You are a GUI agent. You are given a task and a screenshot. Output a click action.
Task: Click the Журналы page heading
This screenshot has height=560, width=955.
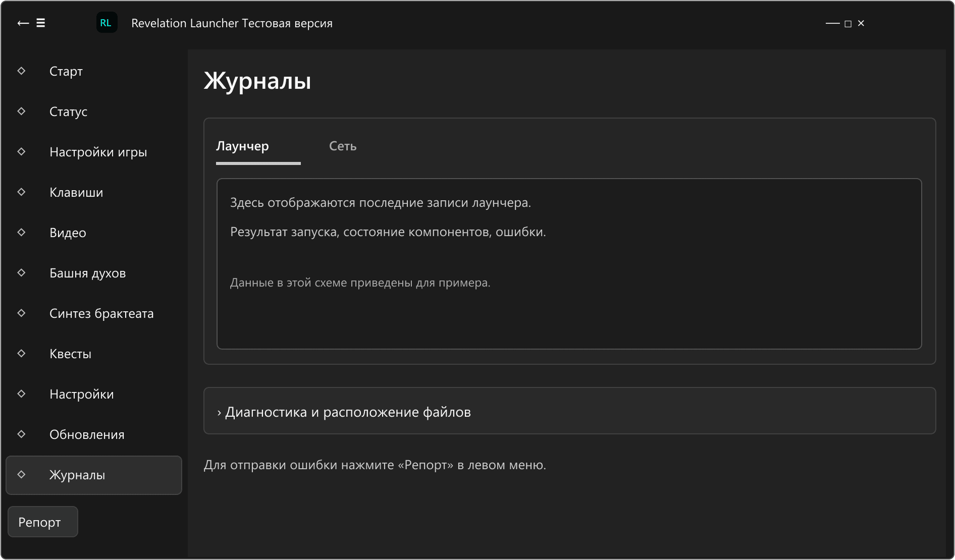257,81
